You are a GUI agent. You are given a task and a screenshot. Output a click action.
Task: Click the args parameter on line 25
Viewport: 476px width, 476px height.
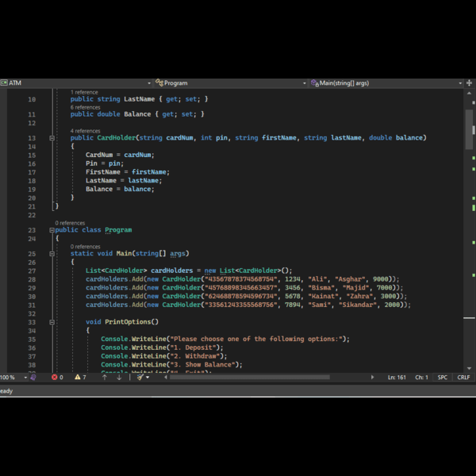point(178,254)
